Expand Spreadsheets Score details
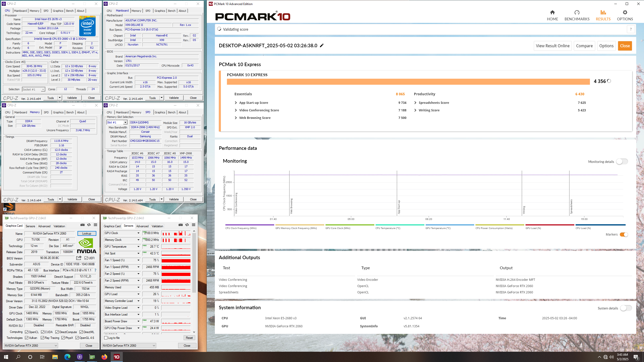 [x=415, y=103]
